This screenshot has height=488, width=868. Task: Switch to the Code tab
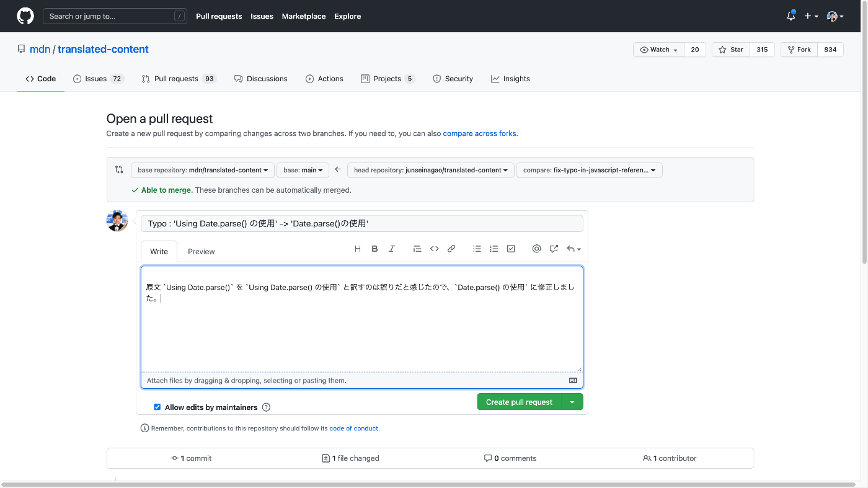tap(41, 79)
